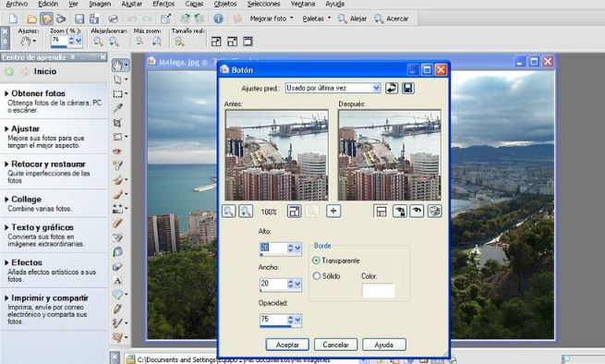Click the border Color swatch
The height and width of the screenshot is (364, 605).
pos(378,291)
